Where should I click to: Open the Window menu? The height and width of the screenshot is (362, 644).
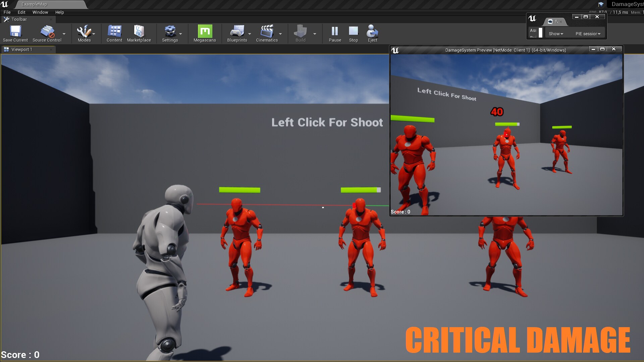click(40, 12)
